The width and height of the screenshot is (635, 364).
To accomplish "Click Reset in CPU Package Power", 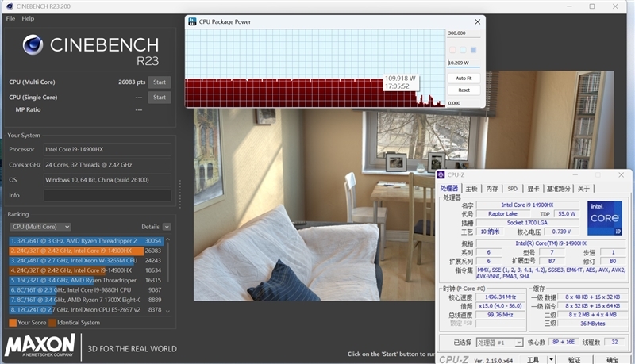I will click(x=464, y=90).
